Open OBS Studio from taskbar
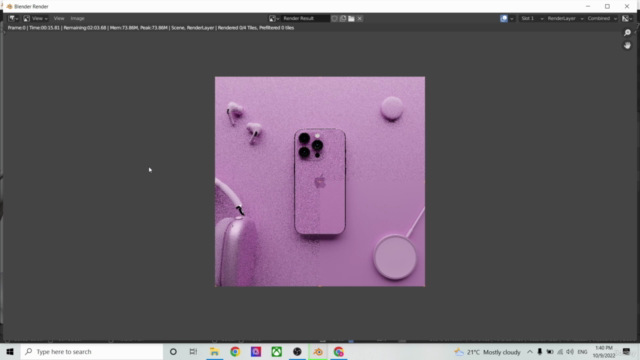The width and height of the screenshot is (640, 360). [x=297, y=351]
